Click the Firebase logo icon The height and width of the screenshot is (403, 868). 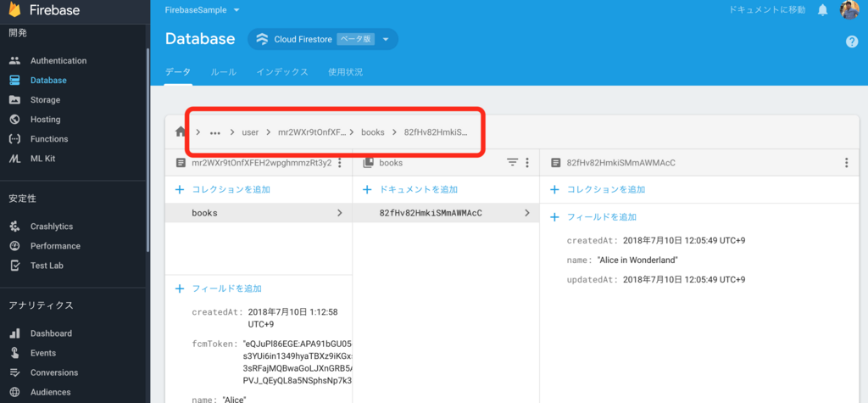pos(15,9)
